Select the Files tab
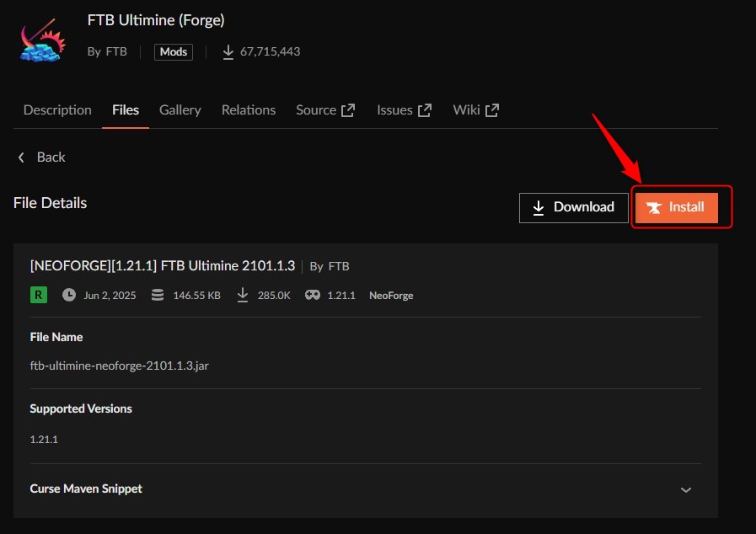 pyautogui.click(x=126, y=109)
